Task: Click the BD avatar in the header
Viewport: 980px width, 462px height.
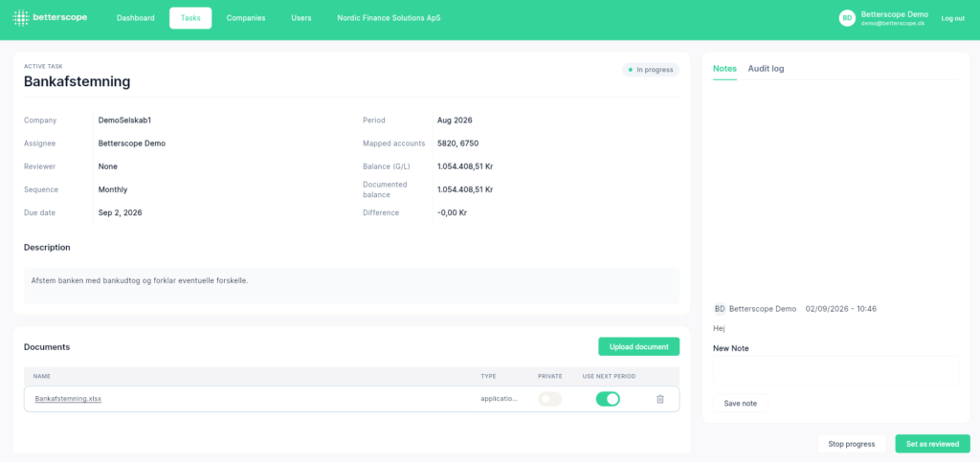Action: pos(847,18)
